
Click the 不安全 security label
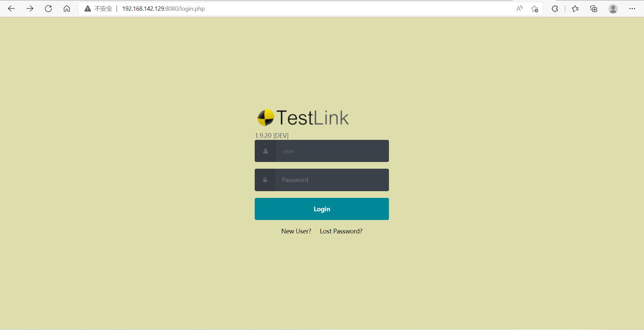[x=103, y=9]
